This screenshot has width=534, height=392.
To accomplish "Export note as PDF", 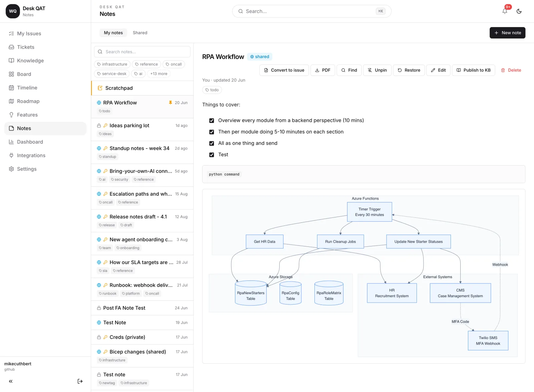I will pyautogui.click(x=323, y=70).
